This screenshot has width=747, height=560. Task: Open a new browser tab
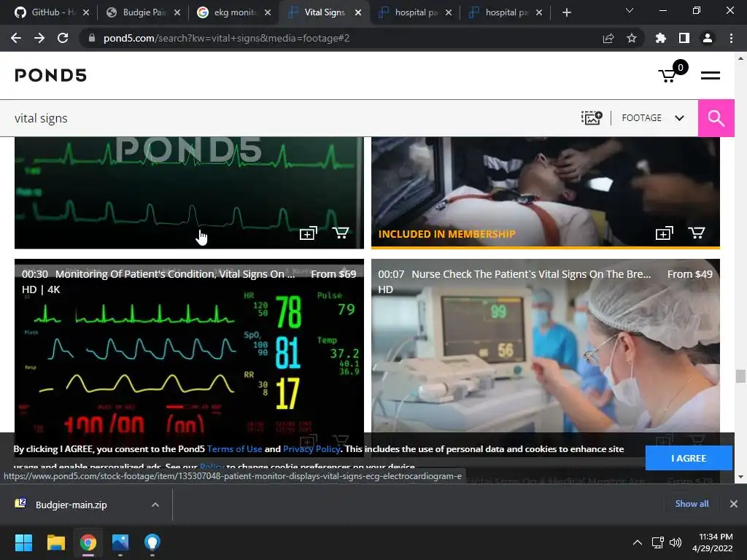point(566,12)
